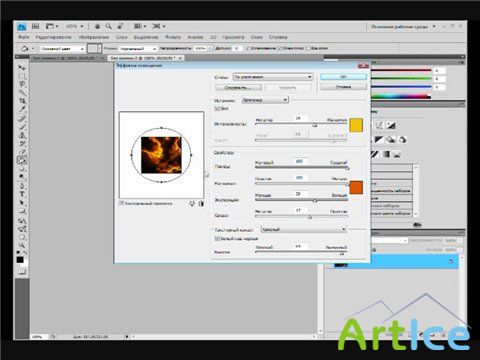
Task: Select the Clone Stamp tool
Action: [22, 135]
